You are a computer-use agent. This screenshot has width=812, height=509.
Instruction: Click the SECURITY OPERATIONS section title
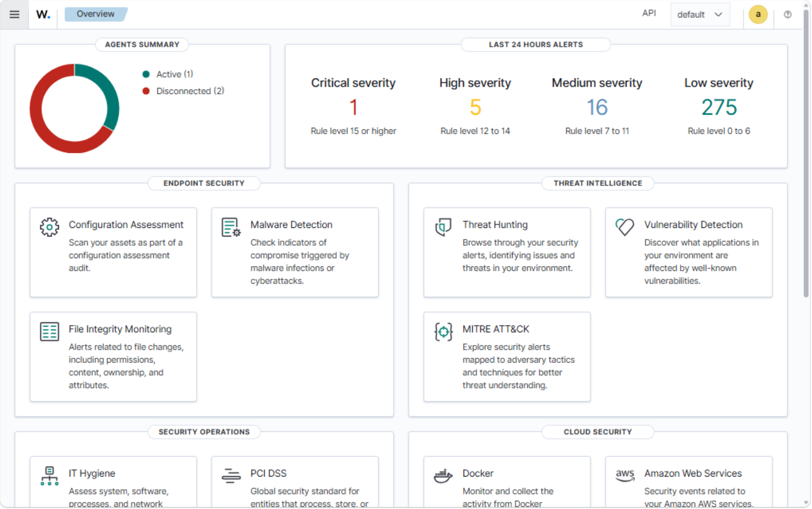pos(204,432)
